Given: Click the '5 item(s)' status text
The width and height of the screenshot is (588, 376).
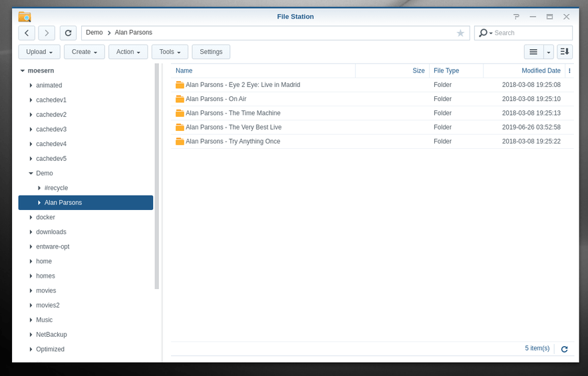Looking at the screenshot, I should [x=537, y=348].
